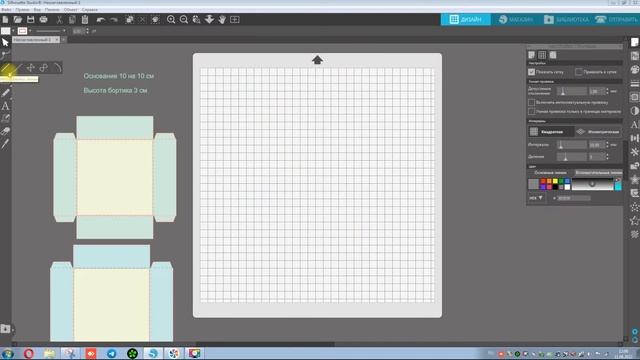Click the Zoom In magnifier
Image resolution: width=640 pixels, height=360 pixels.
pyautogui.click(x=171, y=19)
